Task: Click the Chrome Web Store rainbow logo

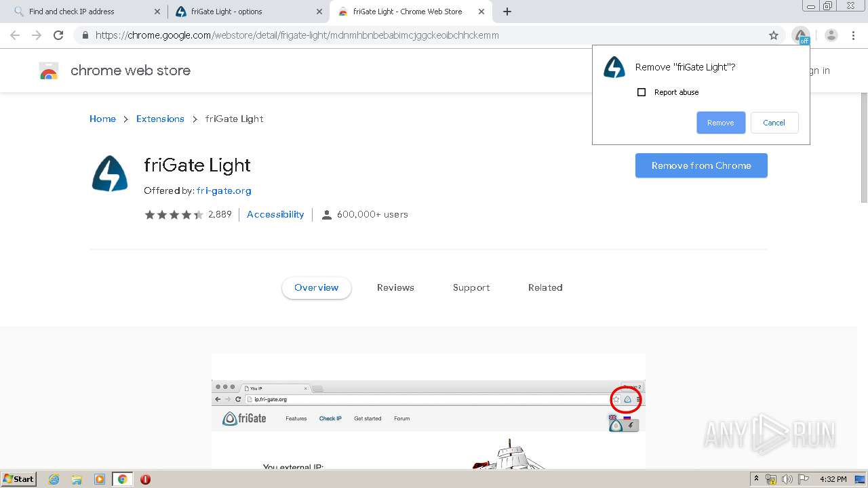Action: coord(49,70)
